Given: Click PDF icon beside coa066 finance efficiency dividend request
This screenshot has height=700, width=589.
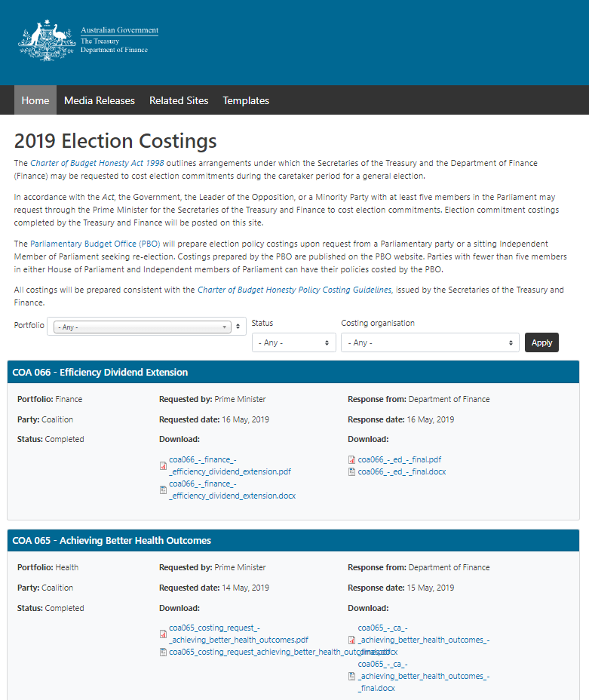Looking at the screenshot, I should click(163, 465).
